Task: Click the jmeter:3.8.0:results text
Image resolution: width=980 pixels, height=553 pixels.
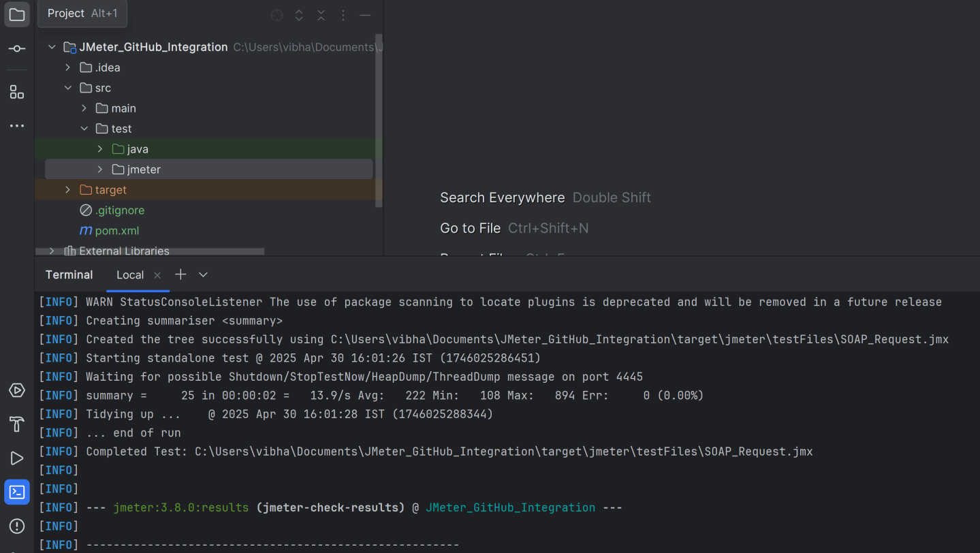Action: coord(181,508)
